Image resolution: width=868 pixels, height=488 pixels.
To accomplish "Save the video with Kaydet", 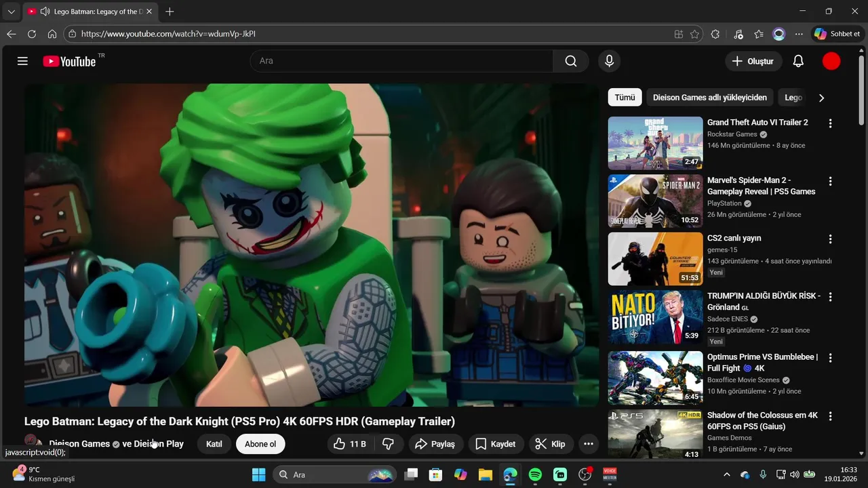I will [x=496, y=444].
